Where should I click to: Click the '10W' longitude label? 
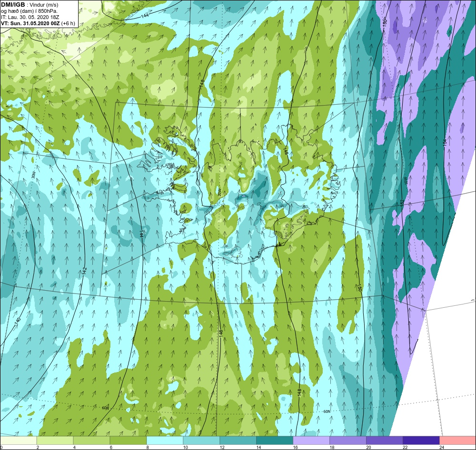point(405,180)
